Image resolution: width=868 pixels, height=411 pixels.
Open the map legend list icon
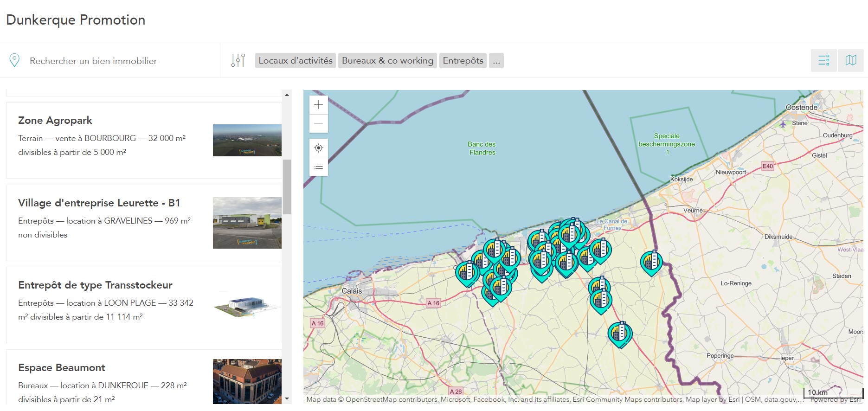[318, 167]
